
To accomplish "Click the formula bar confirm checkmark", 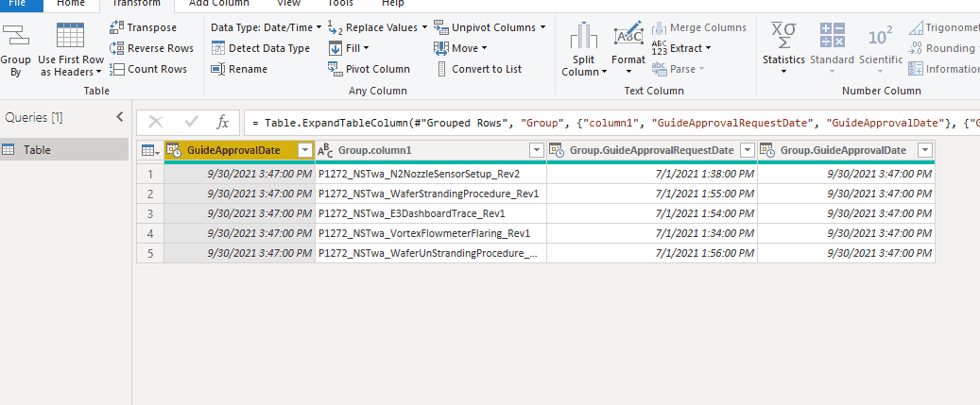I will click(x=191, y=123).
